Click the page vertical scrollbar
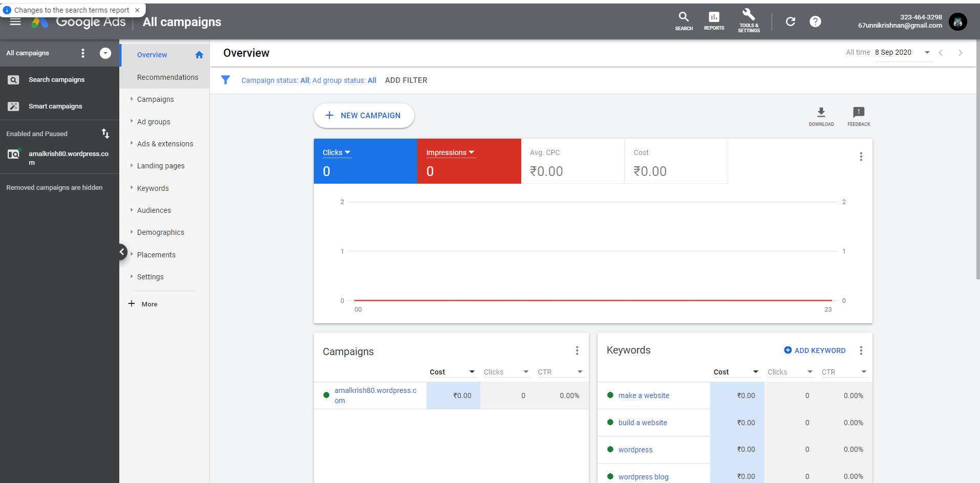 coord(977,159)
